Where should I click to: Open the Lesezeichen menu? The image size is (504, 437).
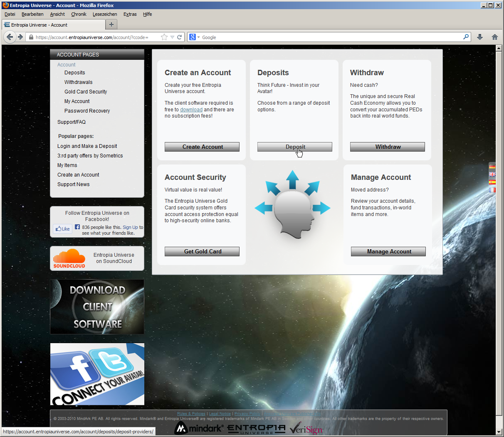[105, 14]
